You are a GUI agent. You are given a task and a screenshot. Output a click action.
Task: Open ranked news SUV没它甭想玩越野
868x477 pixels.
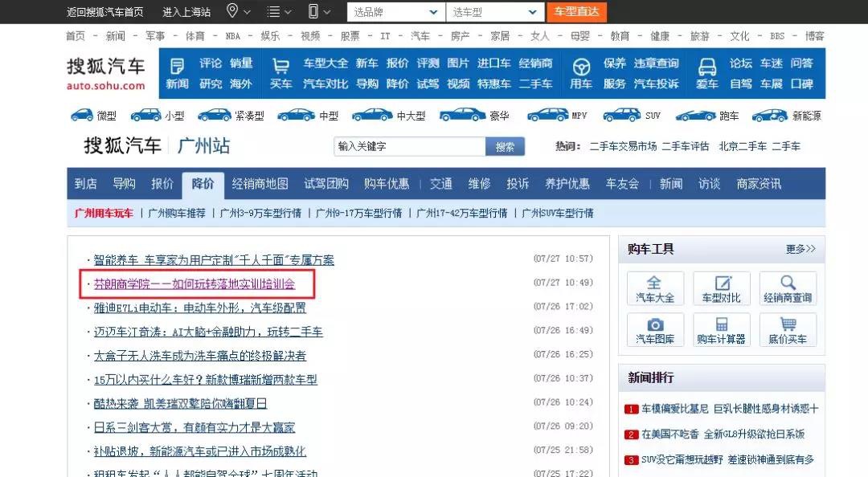pyautogui.click(x=727, y=459)
